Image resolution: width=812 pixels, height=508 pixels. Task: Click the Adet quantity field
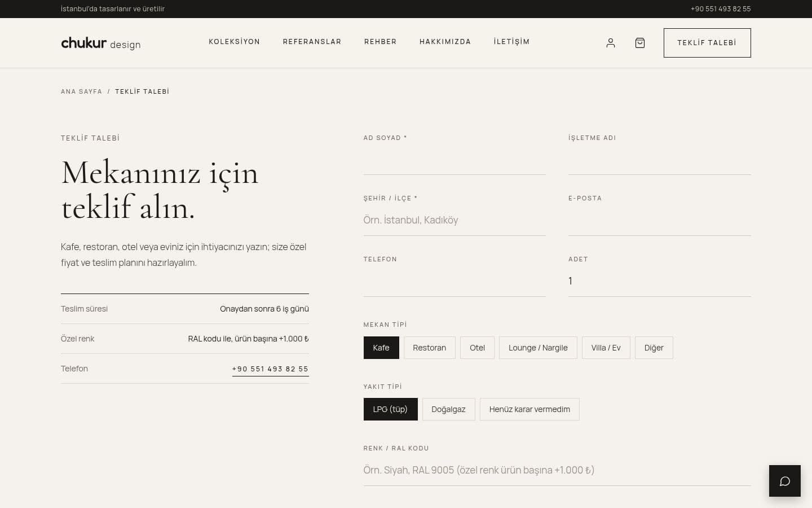tap(660, 281)
